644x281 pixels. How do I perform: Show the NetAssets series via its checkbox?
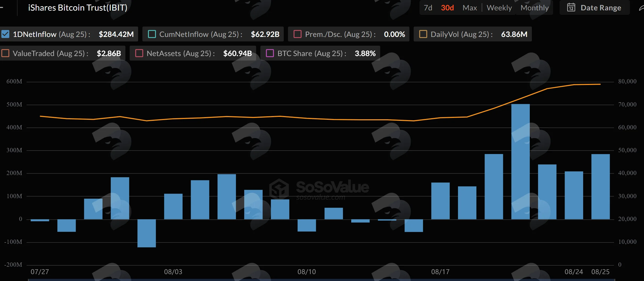pyautogui.click(x=139, y=53)
